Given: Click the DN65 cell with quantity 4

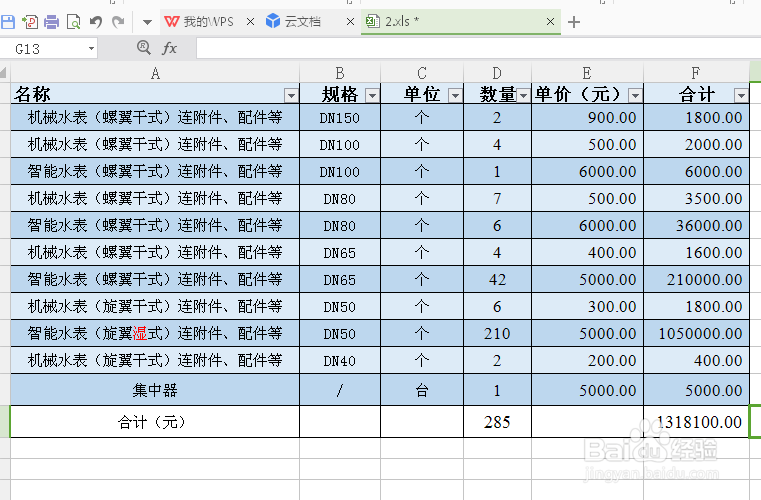Looking at the screenshot, I should tap(340, 252).
